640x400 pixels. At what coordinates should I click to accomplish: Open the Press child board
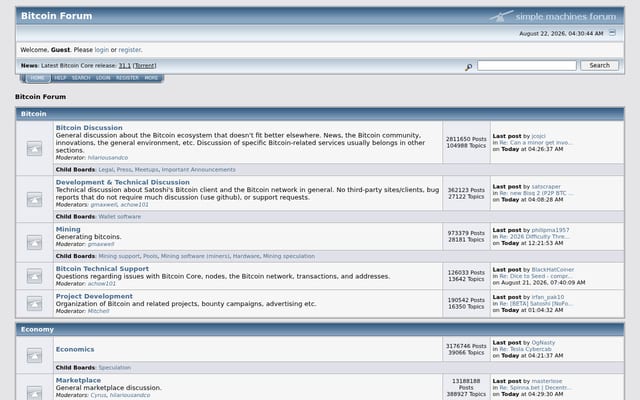click(124, 170)
